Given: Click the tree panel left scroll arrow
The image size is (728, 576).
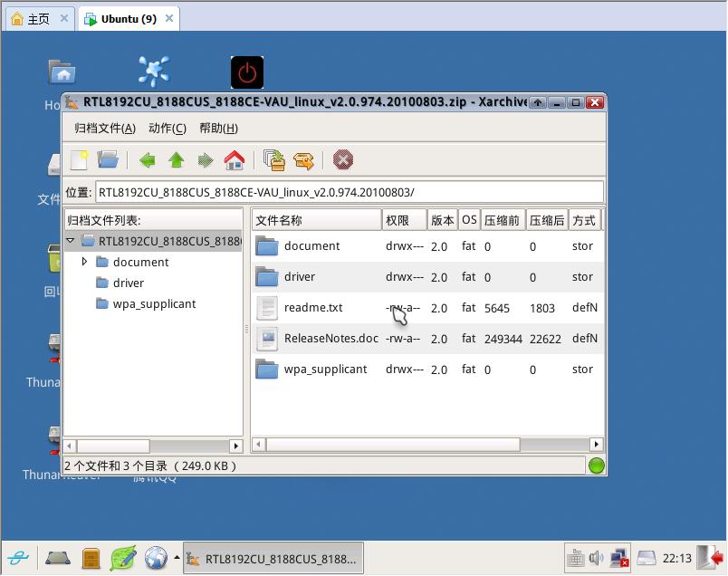Looking at the screenshot, I should click(69, 446).
